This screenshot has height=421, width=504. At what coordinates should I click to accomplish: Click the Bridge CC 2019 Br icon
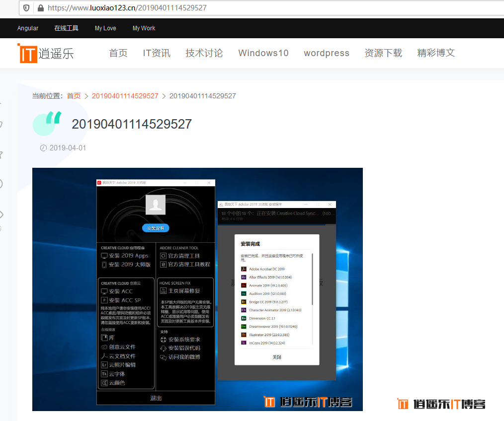244,302
